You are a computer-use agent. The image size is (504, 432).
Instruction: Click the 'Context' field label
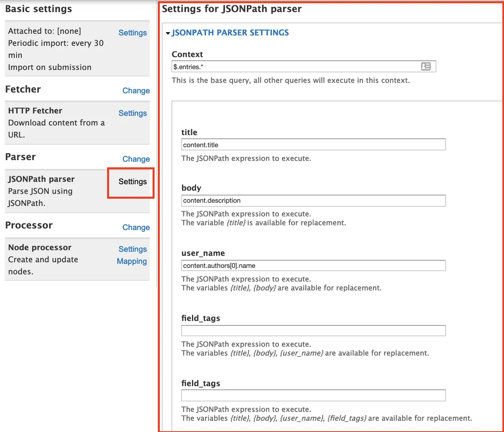pos(187,54)
